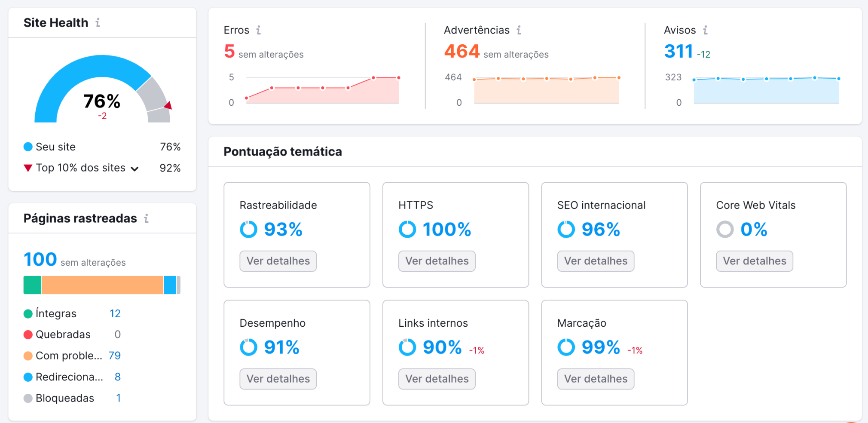Click Ver detalhes under Links internos

[437, 379]
